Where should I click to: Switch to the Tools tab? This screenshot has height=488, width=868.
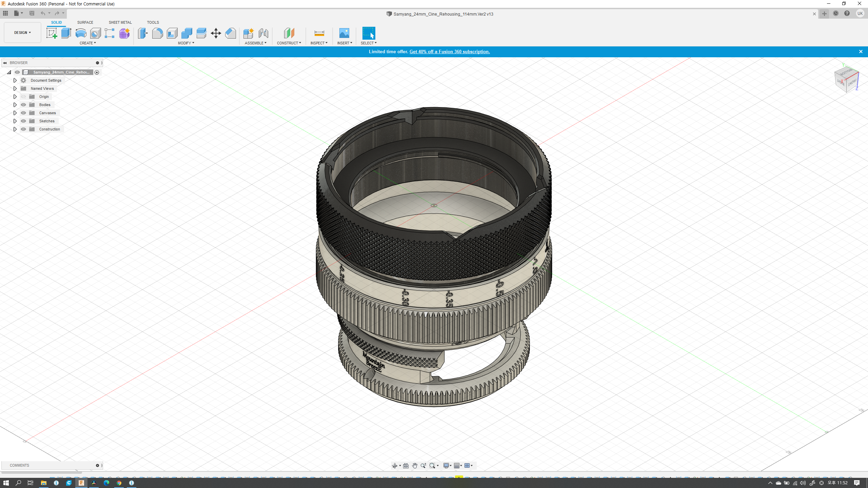[153, 22]
